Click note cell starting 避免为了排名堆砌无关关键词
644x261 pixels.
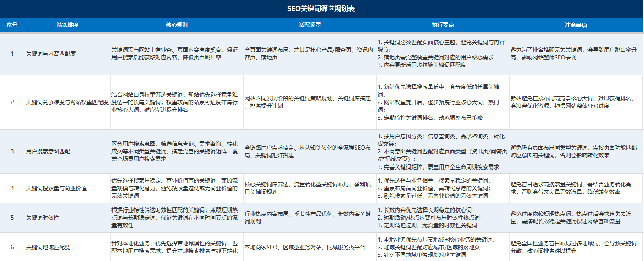point(576,54)
